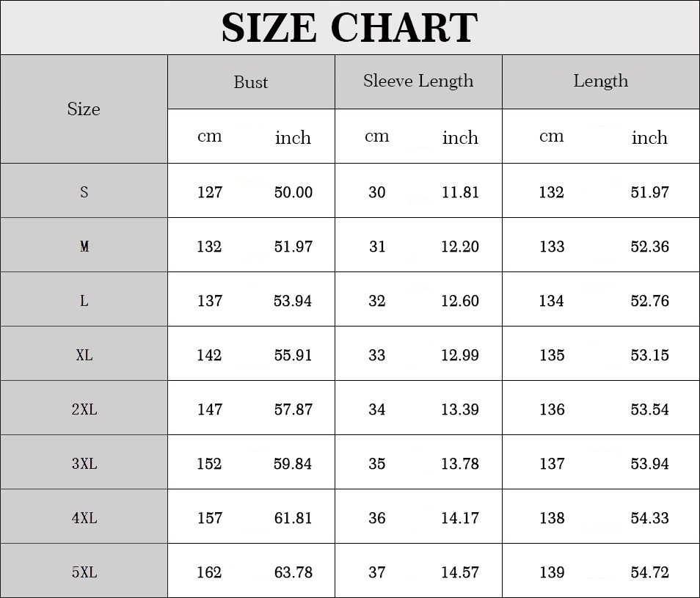The width and height of the screenshot is (700, 598).
Task: Click the Bust column header
Action: tap(251, 82)
